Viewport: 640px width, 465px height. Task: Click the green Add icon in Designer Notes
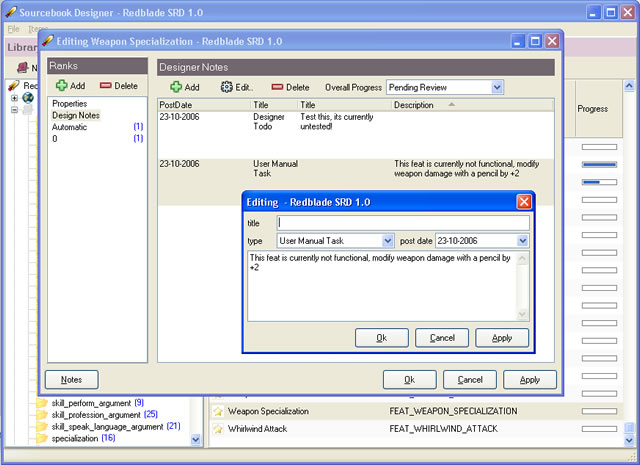[x=176, y=87]
